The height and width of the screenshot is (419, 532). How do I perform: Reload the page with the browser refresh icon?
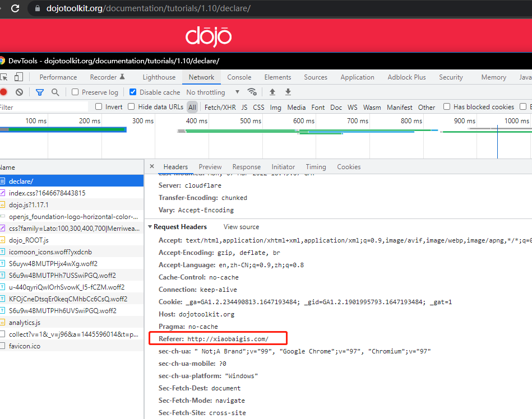click(15, 8)
